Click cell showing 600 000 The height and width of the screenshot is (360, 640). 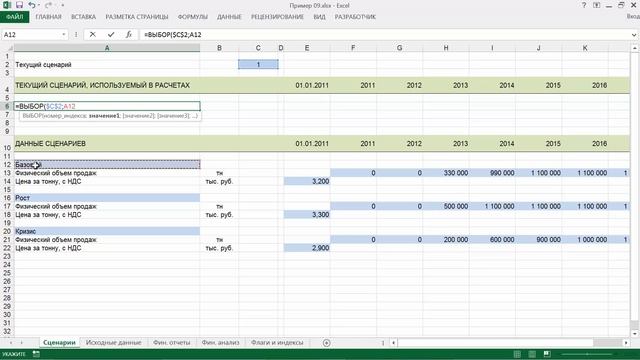click(x=493, y=240)
